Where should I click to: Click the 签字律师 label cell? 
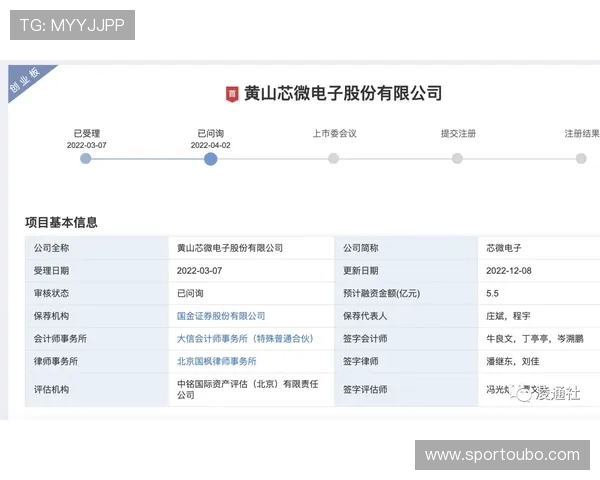[x=406, y=361]
